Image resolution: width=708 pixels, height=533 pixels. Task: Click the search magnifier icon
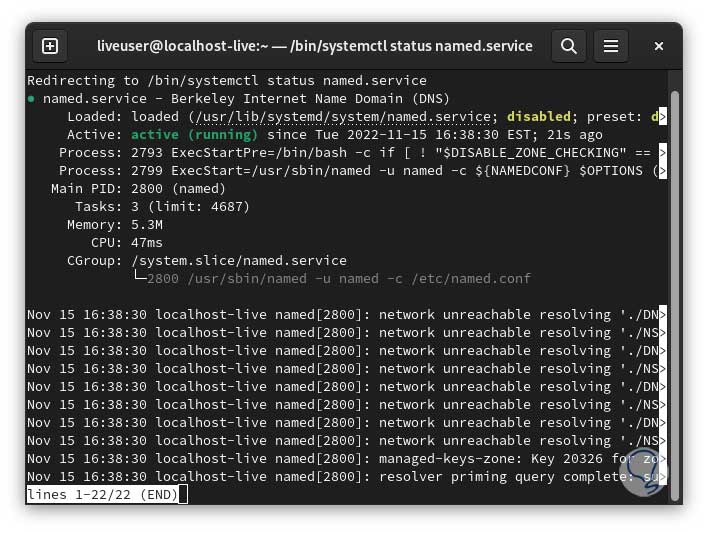point(569,46)
